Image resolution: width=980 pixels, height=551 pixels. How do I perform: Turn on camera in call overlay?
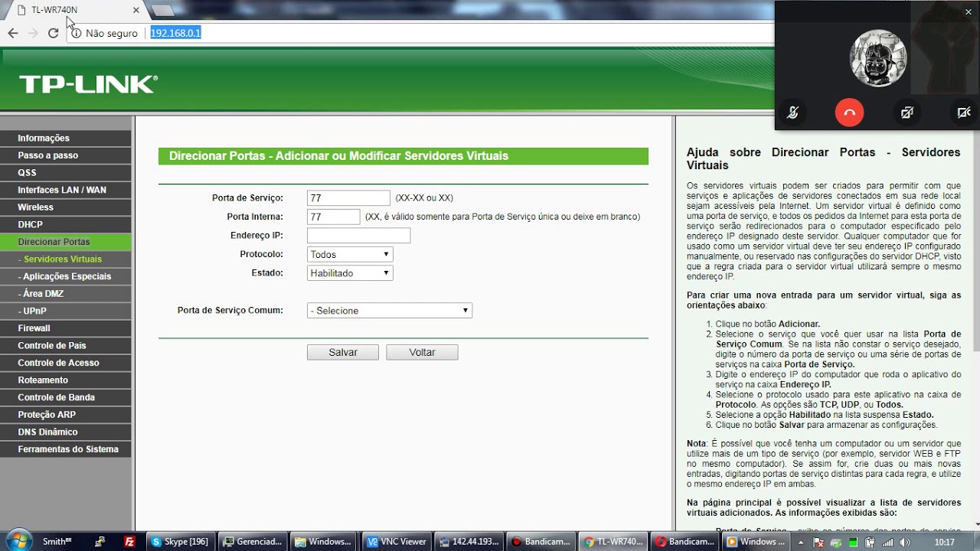coord(964,112)
